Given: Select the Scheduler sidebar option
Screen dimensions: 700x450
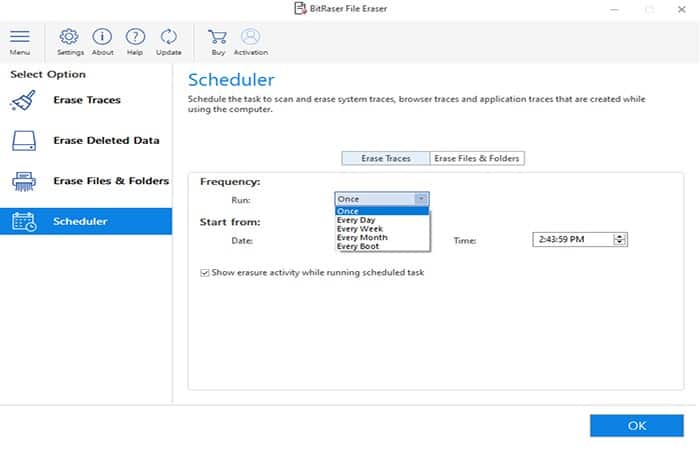Looking at the screenshot, I should (x=86, y=221).
